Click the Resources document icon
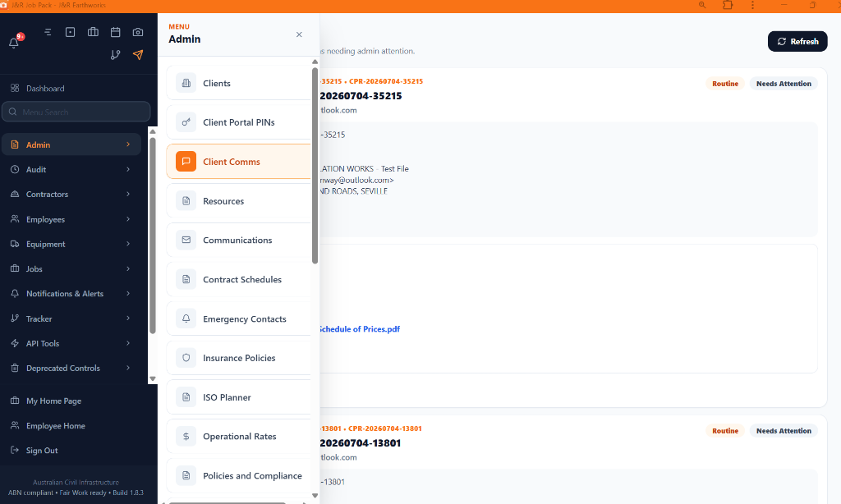Image resolution: width=841 pixels, height=504 pixels. 186,201
